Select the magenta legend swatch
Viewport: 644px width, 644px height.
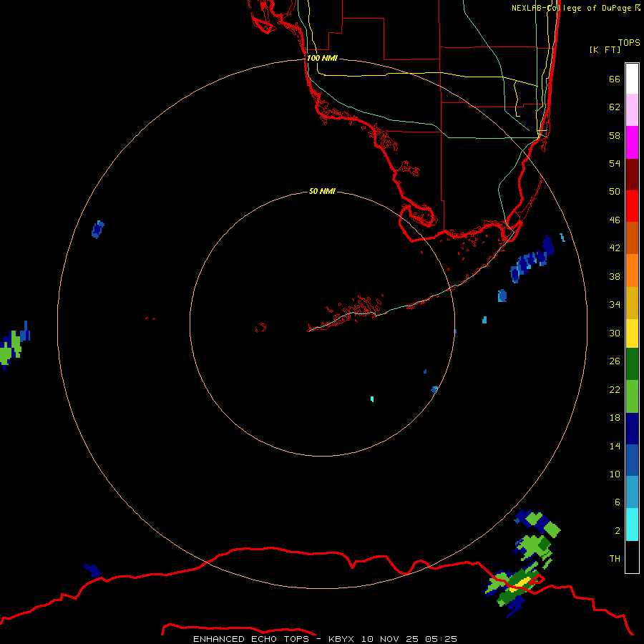coord(632,142)
